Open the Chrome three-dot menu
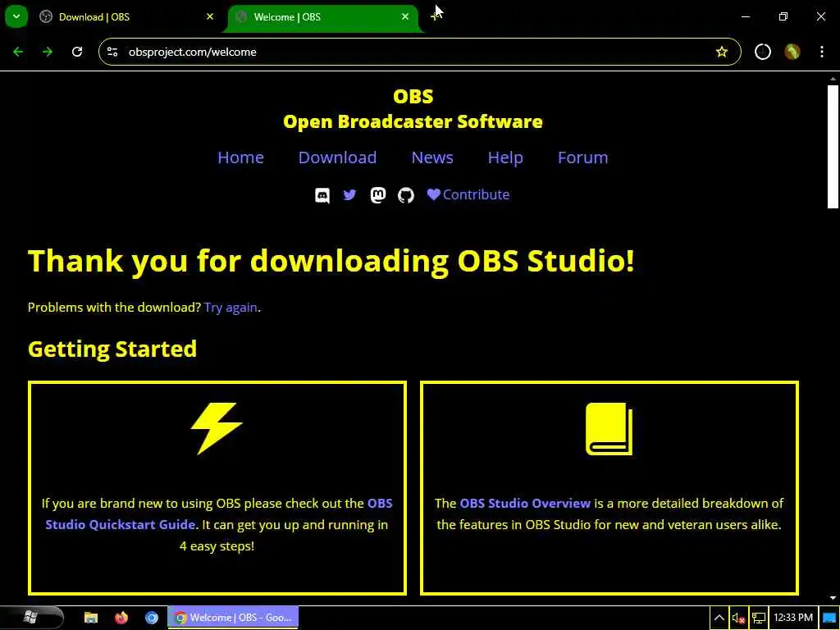This screenshot has height=630, width=840. click(822, 52)
